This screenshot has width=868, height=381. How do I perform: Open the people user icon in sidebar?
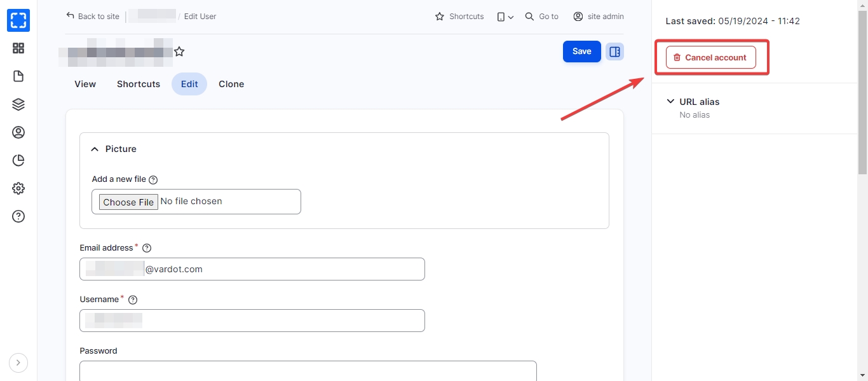[18, 132]
